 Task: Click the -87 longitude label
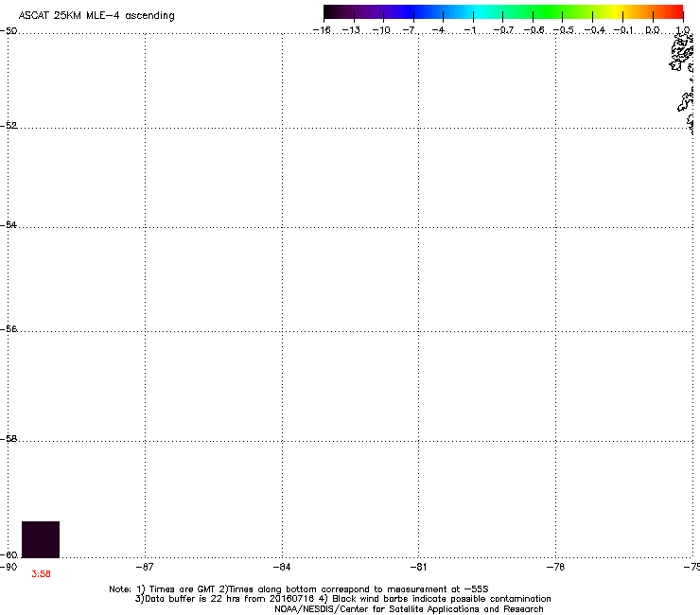coord(145,567)
